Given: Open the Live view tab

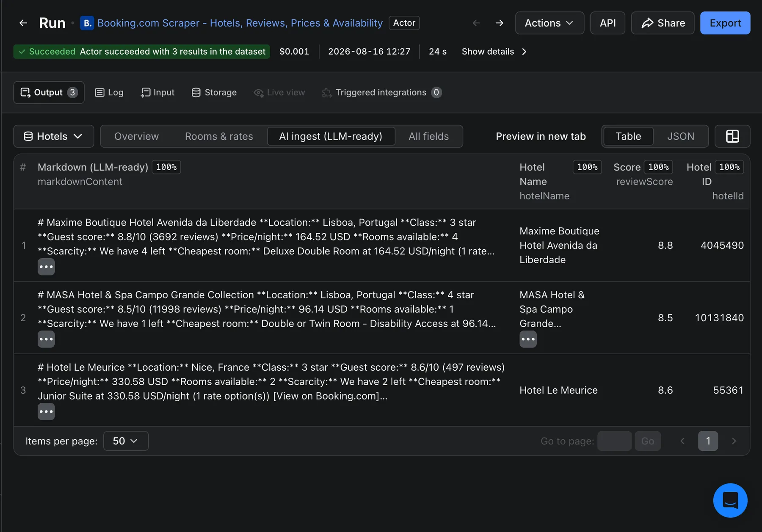Looking at the screenshot, I should [279, 92].
